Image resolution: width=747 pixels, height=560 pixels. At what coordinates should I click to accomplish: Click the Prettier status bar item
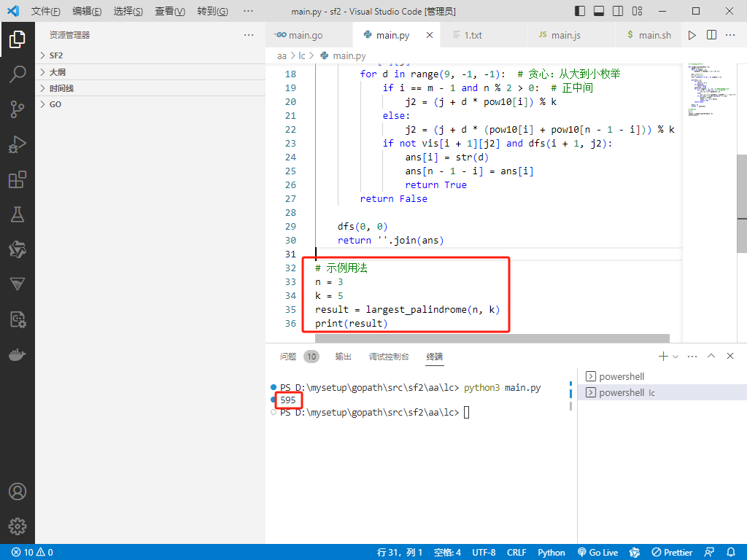[672, 552]
